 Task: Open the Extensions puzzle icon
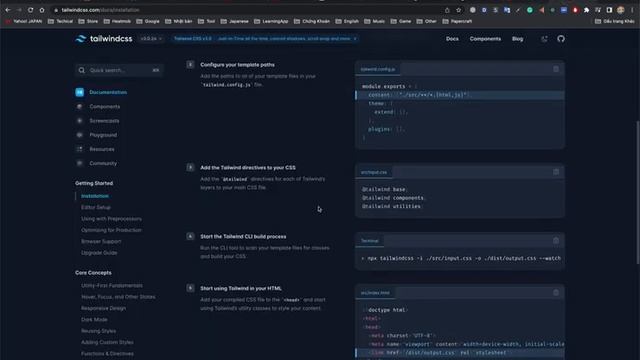click(x=586, y=10)
